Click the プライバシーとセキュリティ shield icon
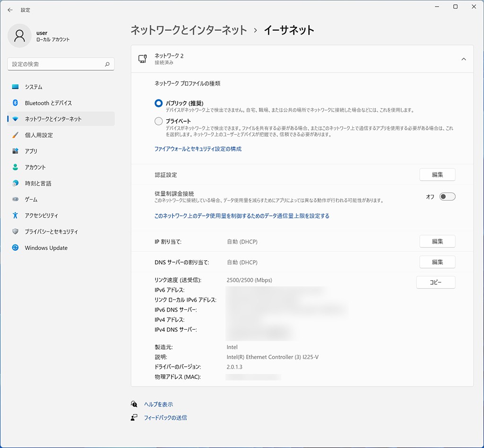Image resolution: width=484 pixels, height=448 pixels. 15,232
